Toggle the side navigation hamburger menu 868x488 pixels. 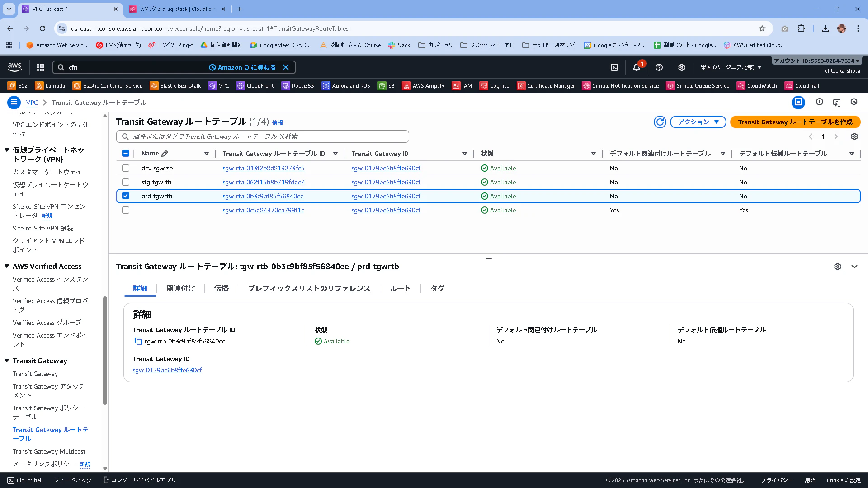(x=14, y=103)
